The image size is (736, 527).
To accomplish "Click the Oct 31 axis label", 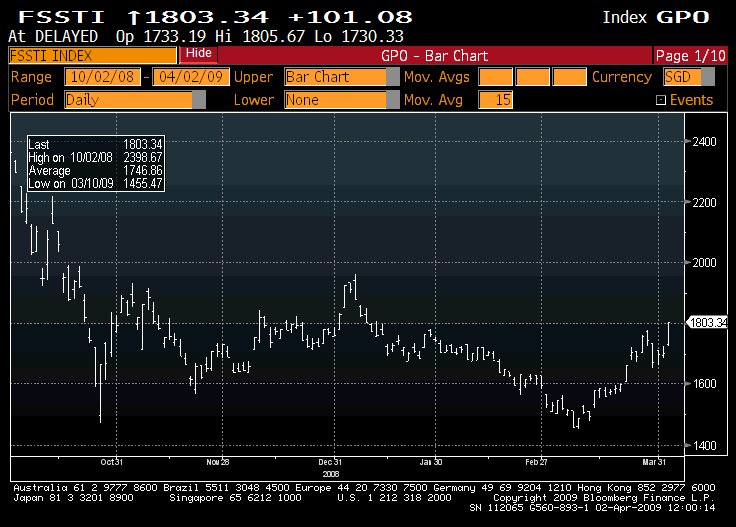I will coord(112,462).
